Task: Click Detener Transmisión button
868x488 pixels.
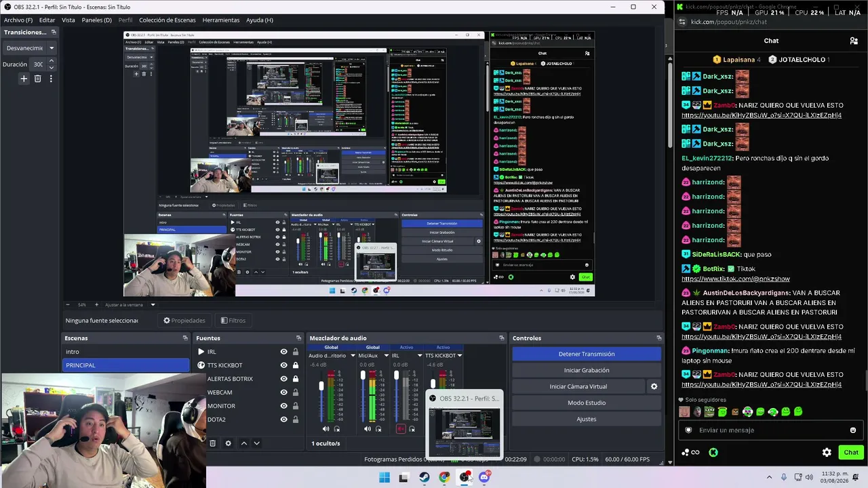Action: 587,354
